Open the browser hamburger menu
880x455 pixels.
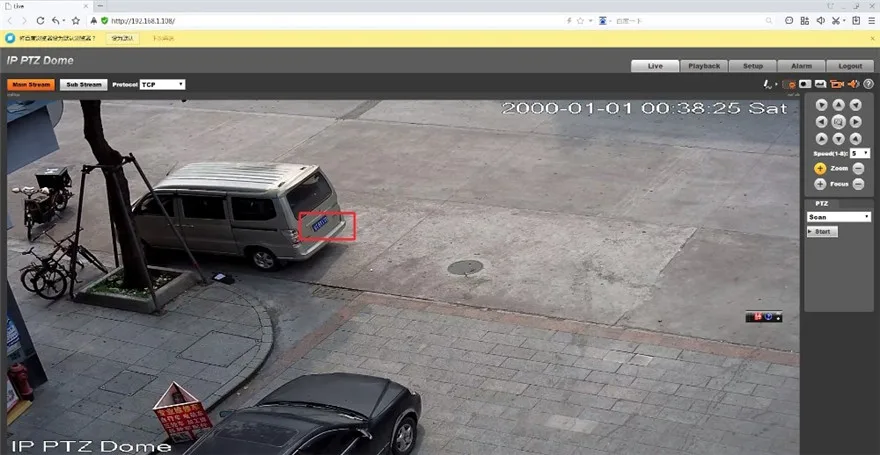click(x=871, y=21)
